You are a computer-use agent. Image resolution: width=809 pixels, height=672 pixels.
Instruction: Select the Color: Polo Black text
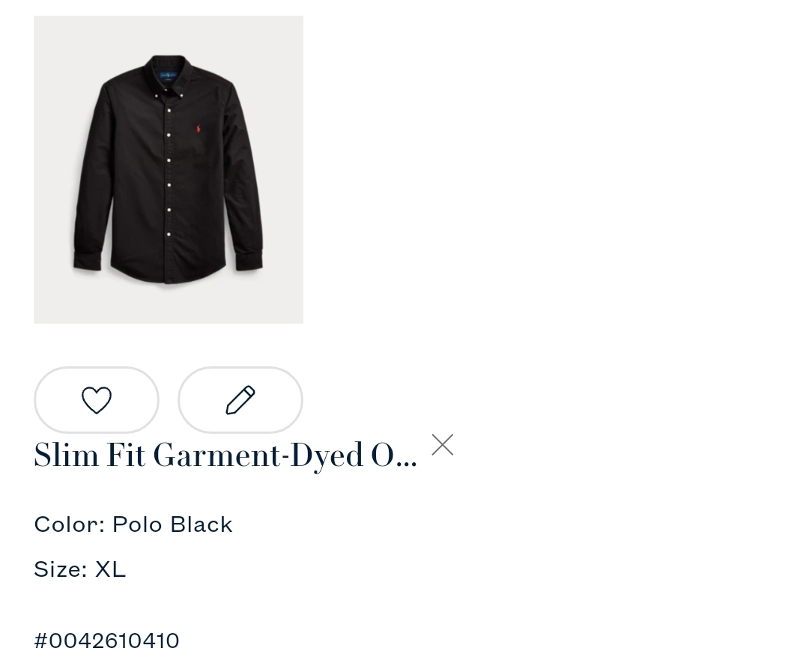coord(133,524)
